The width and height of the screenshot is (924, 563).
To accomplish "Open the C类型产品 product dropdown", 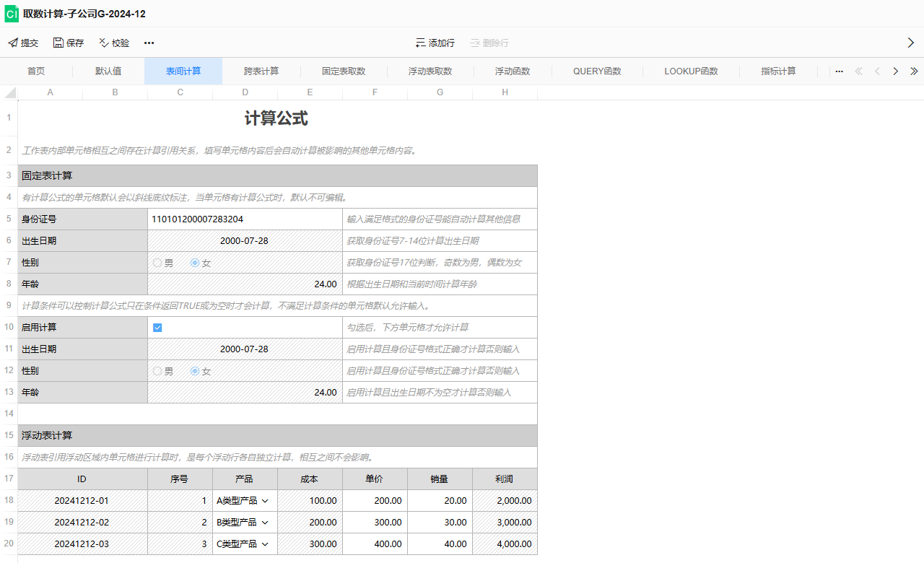I will (263, 544).
